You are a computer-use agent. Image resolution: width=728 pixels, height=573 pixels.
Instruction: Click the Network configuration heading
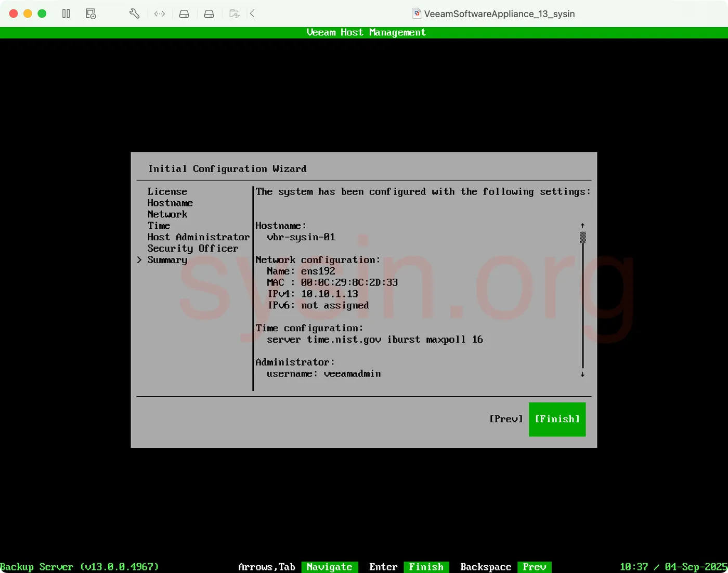[x=318, y=260]
